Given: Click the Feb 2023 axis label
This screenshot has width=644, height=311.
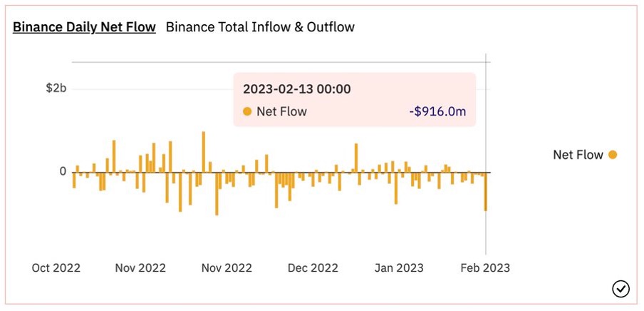Looking at the screenshot, I should click(x=485, y=268).
